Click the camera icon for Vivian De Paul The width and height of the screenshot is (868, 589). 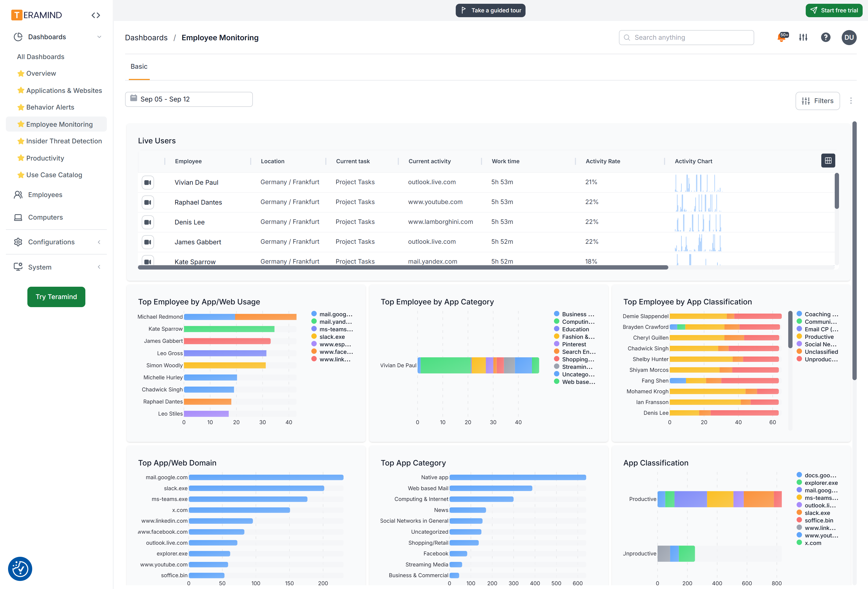pos(148,182)
